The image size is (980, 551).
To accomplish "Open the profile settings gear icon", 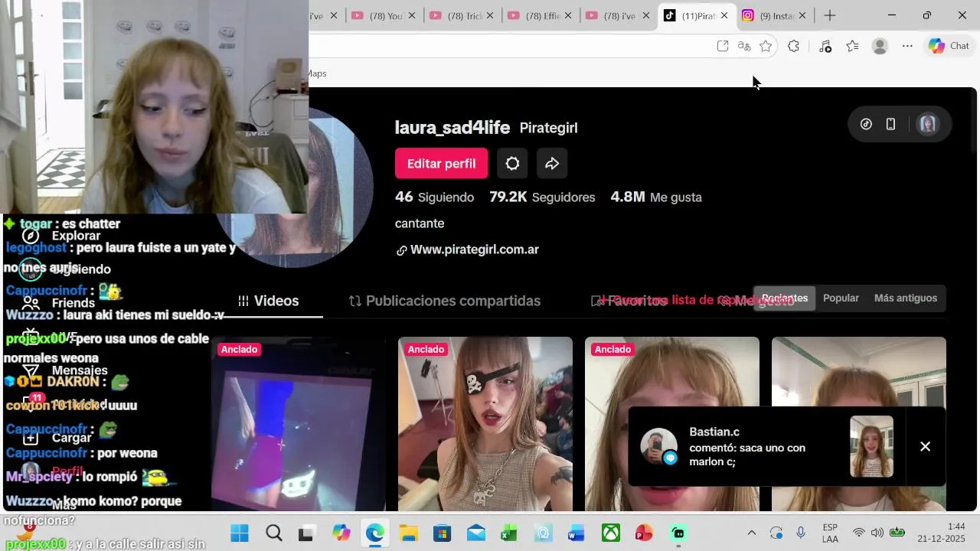I will click(512, 163).
